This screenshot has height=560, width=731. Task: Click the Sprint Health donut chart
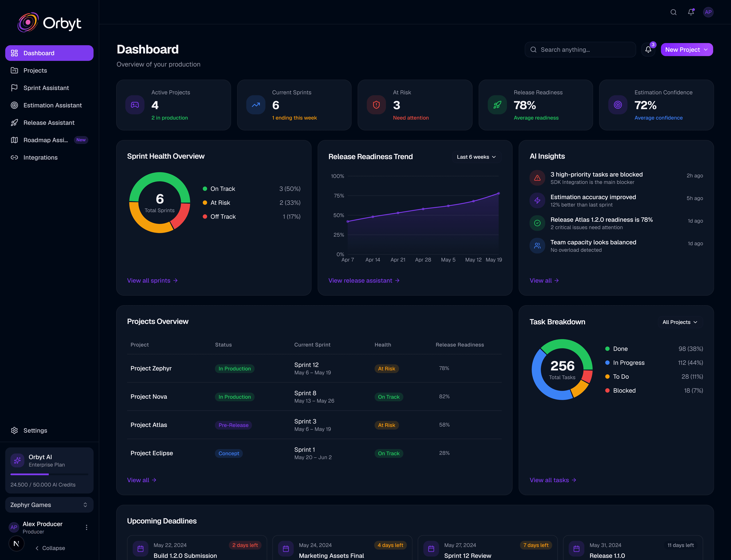160,203
